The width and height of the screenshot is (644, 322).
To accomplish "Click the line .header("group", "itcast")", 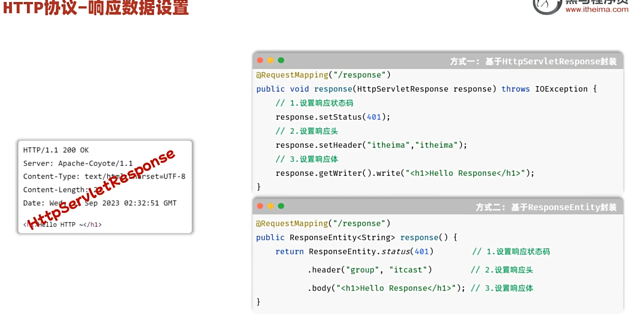I will point(370,270).
